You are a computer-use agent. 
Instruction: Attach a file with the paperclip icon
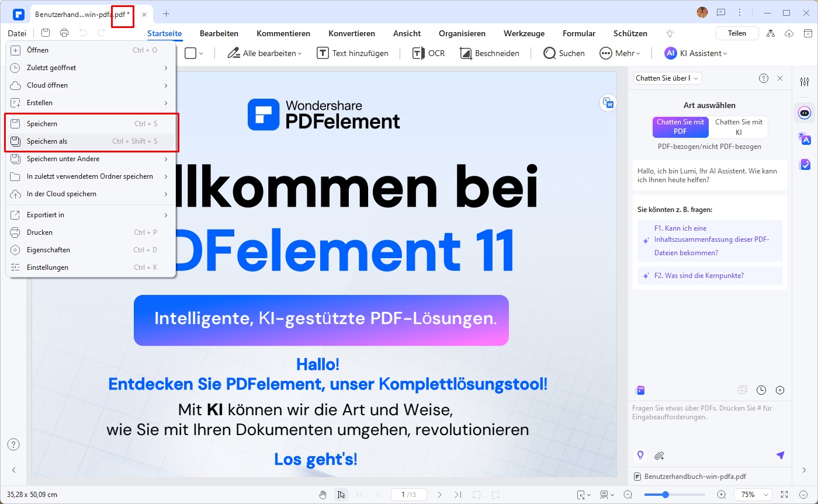pos(659,455)
